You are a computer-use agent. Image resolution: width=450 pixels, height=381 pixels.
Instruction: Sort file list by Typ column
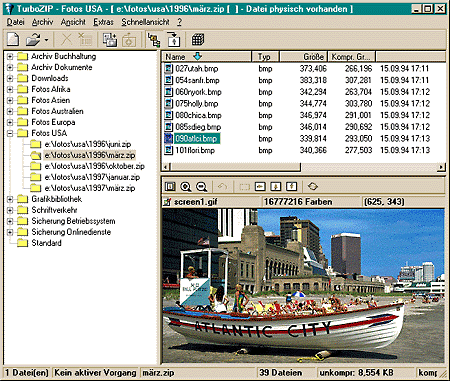(x=265, y=57)
